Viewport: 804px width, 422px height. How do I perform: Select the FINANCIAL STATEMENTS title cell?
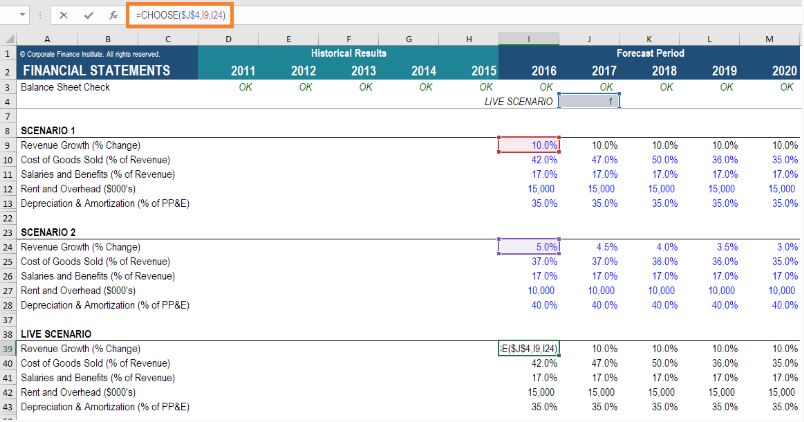tap(96, 70)
